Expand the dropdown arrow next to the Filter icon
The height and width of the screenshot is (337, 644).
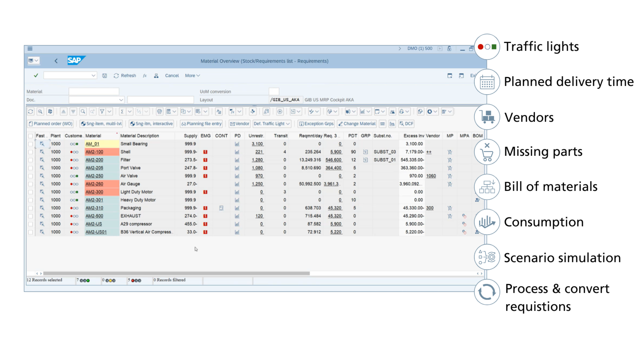109,112
